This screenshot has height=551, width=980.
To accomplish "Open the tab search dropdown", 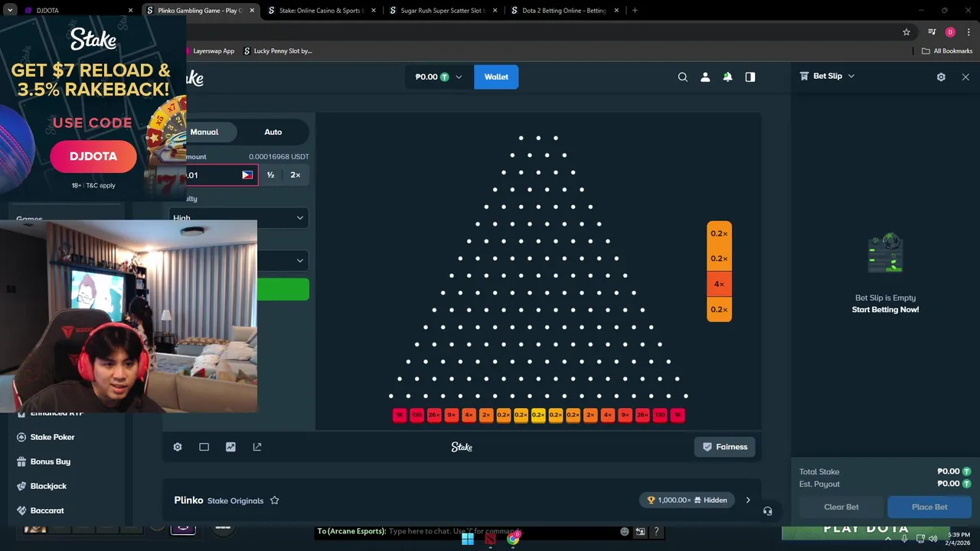I will 10,11.
